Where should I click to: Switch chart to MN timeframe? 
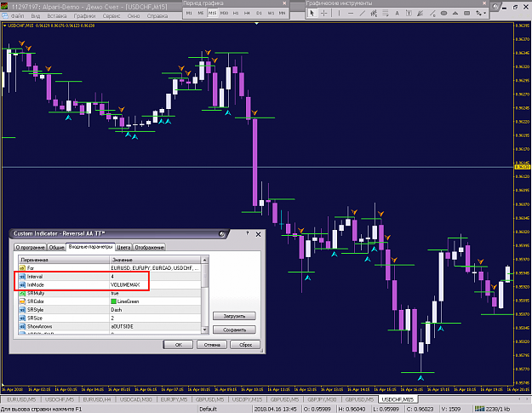(282, 14)
